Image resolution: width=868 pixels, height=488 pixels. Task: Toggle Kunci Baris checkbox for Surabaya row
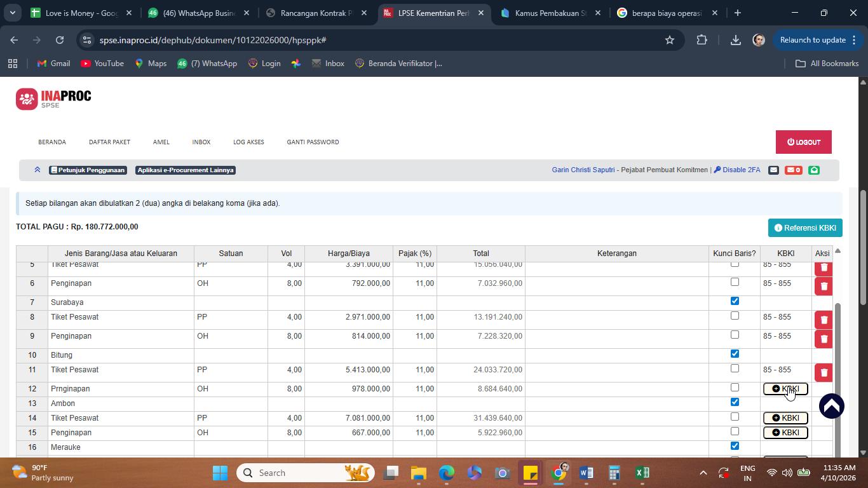point(735,301)
